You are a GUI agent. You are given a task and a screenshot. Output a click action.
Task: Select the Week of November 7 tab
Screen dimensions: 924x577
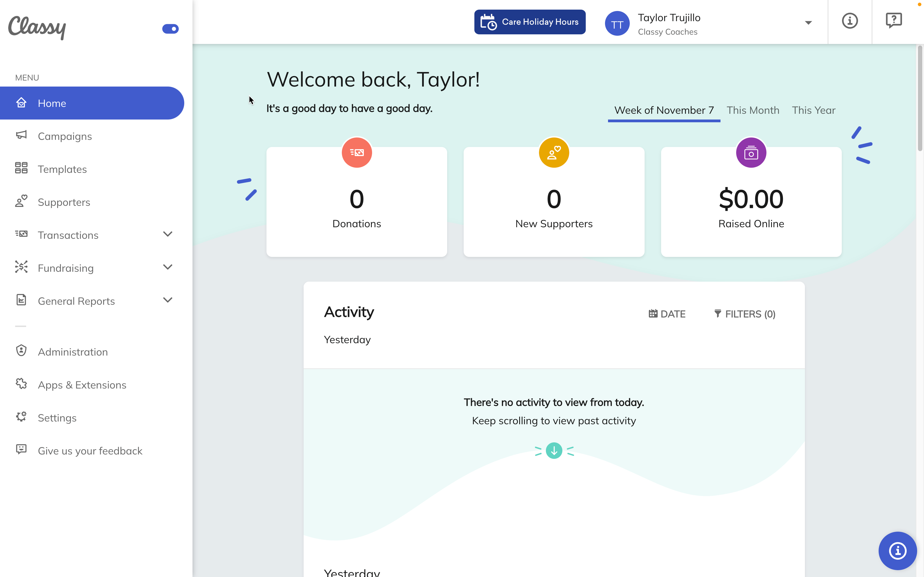[x=664, y=110]
